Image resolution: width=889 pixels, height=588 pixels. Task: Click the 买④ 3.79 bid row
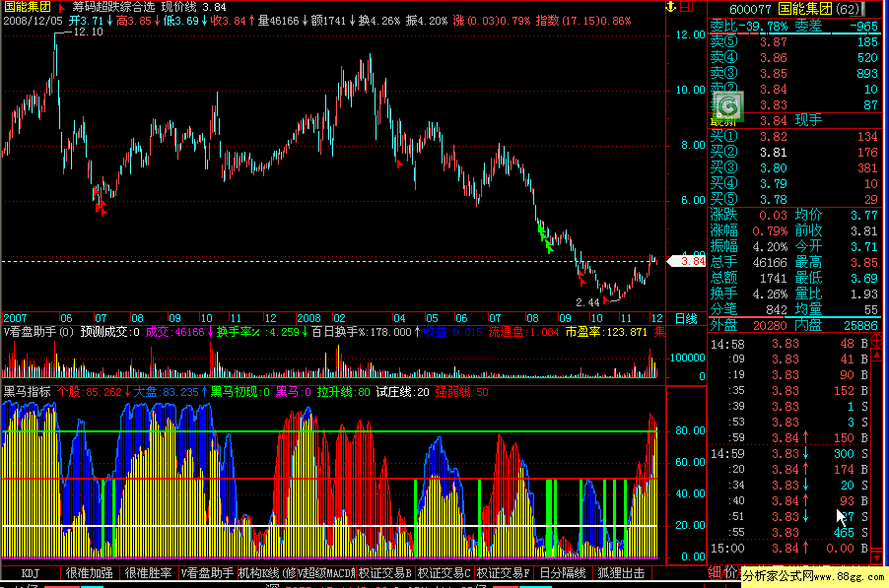(793, 183)
